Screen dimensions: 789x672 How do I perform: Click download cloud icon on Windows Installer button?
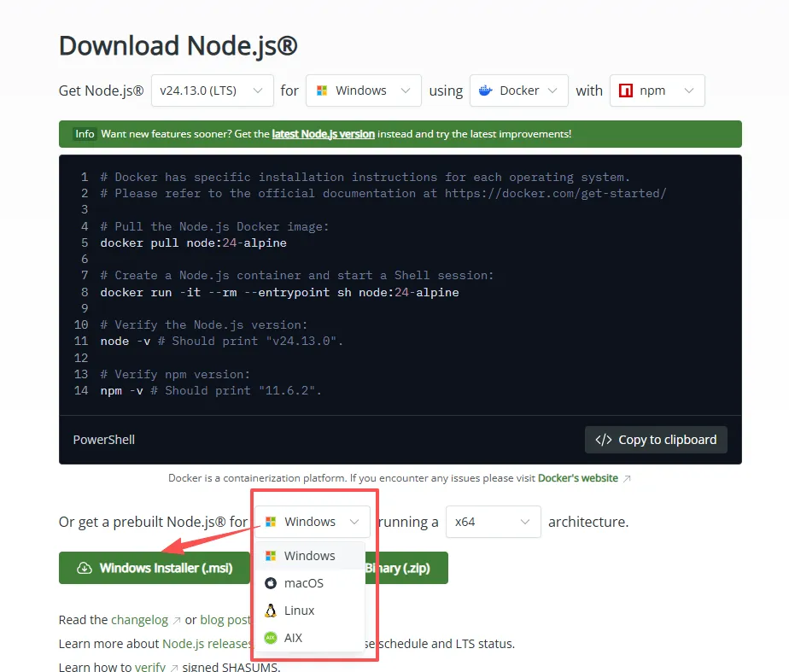coord(85,568)
